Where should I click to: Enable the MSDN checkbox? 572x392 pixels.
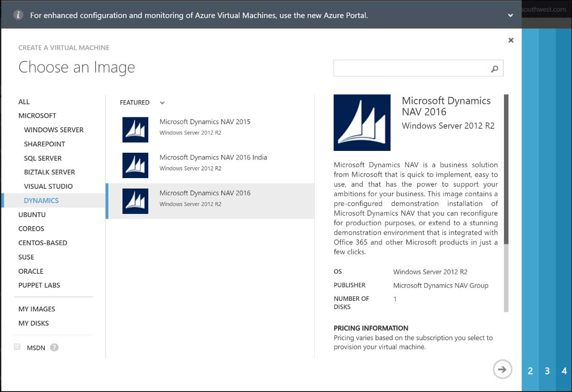point(17,346)
